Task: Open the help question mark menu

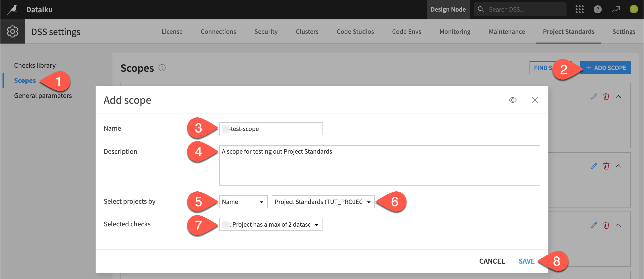Action: tap(597, 10)
